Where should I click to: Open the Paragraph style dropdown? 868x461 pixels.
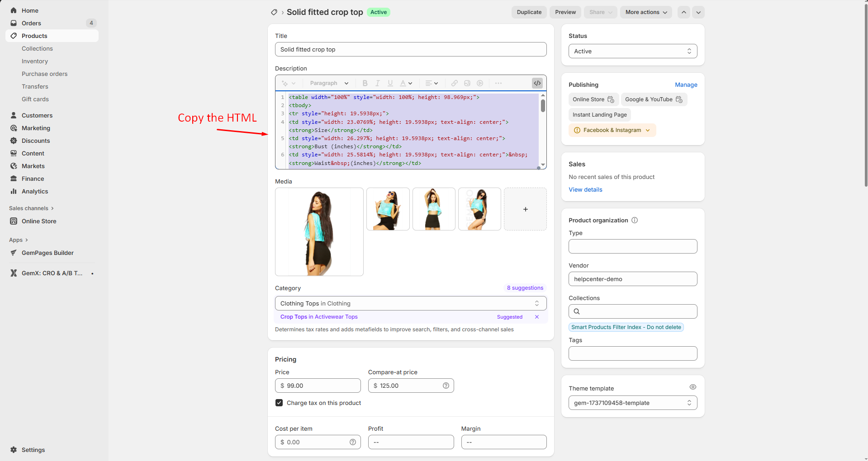pyautogui.click(x=329, y=83)
